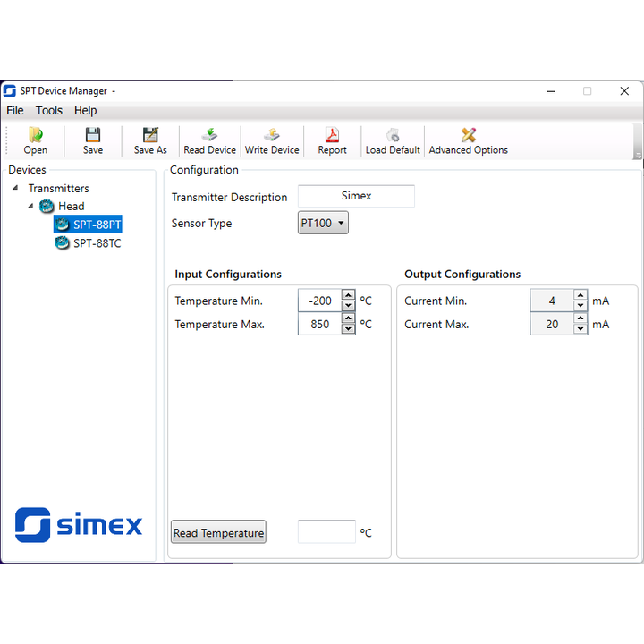Open the Help menu
644x644 pixels.
[86, 111]
